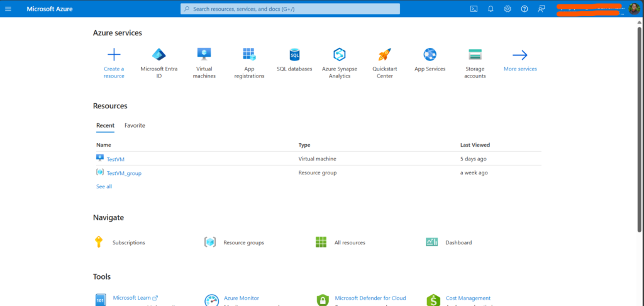644x306 pixels.
Task: Click the Defender for Cloud shield icon
Action: pyautogui.click(x=323, y=300)
